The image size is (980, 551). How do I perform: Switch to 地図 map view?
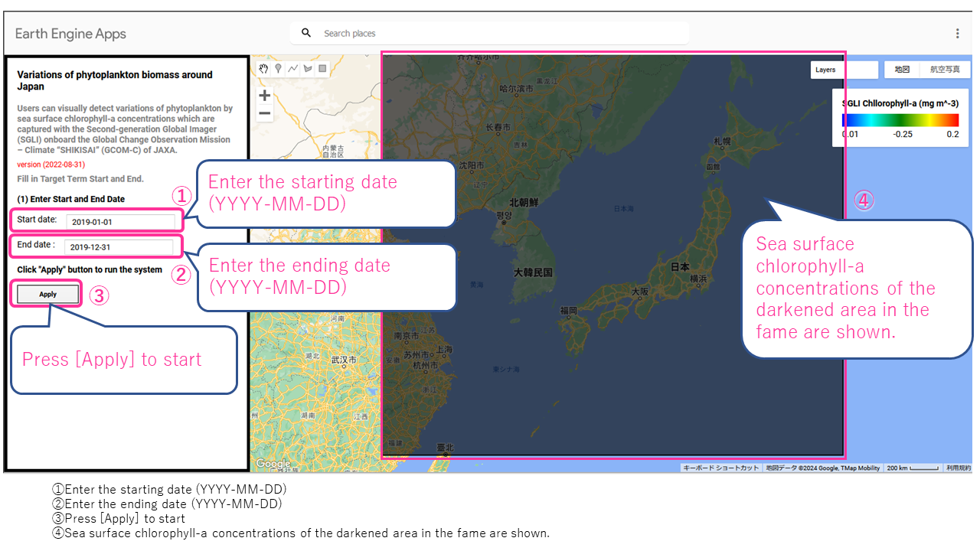[902, 69]
